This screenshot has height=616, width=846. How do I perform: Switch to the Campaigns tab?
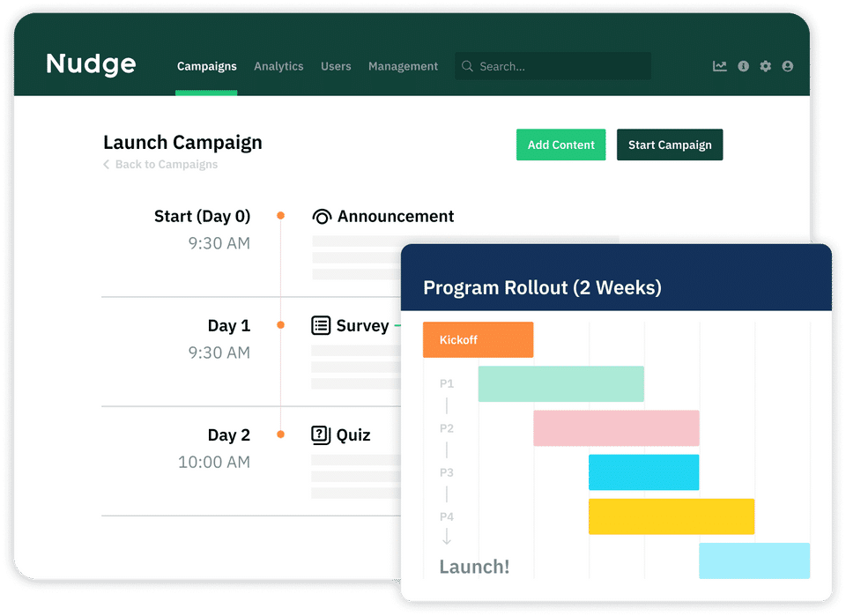(206, 66)
